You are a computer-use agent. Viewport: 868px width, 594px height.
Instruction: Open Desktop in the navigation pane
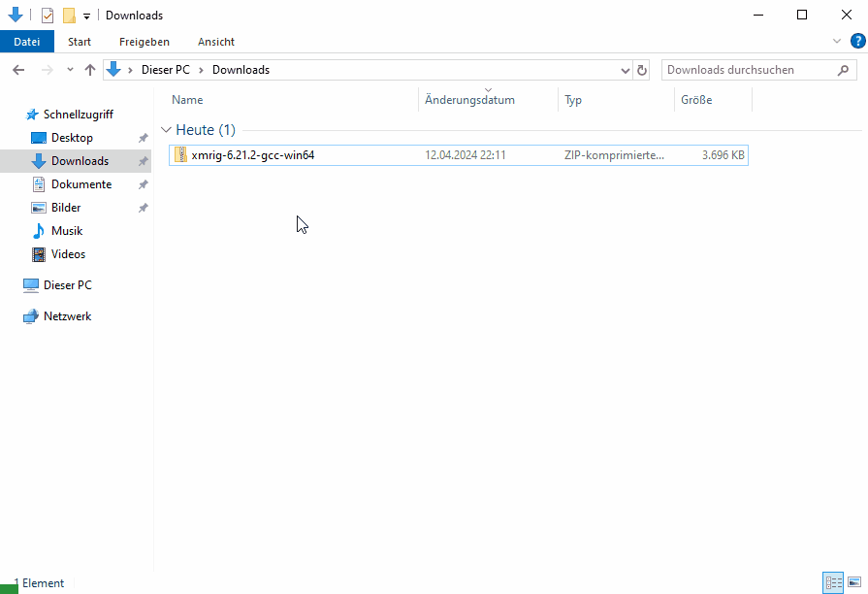(72, 138)
